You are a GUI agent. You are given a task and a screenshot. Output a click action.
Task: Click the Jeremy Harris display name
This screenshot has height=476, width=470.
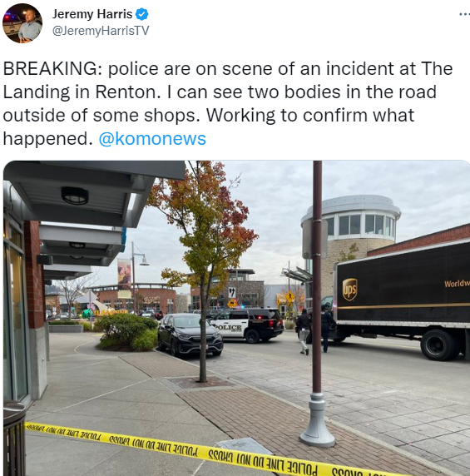[92, 14]
